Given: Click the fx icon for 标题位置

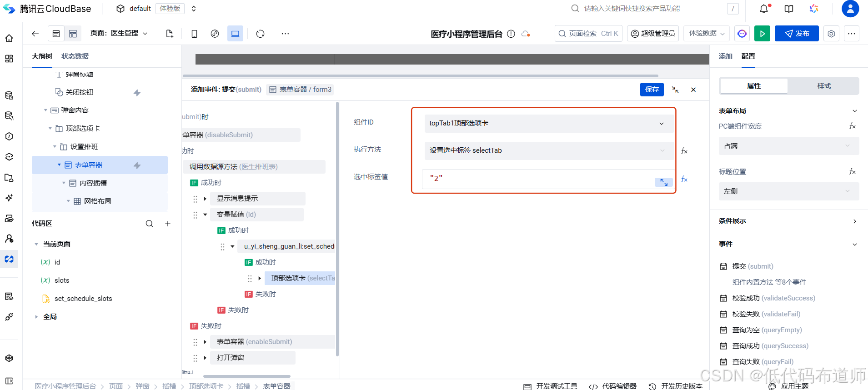Looking at the screenshot, I should point(853,171).
